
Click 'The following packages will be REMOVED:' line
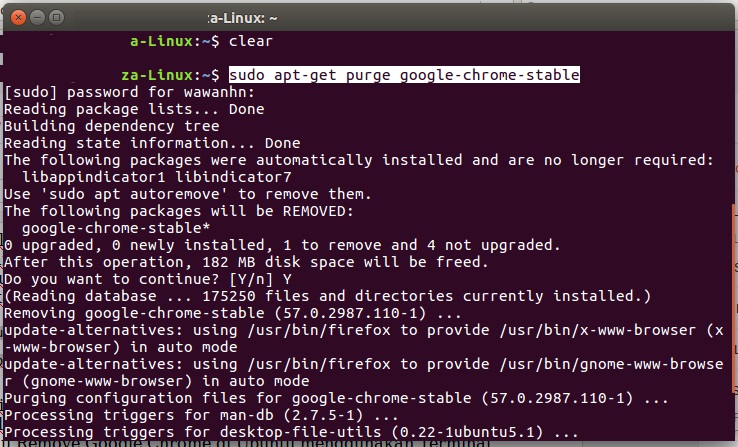click(179, 211)
